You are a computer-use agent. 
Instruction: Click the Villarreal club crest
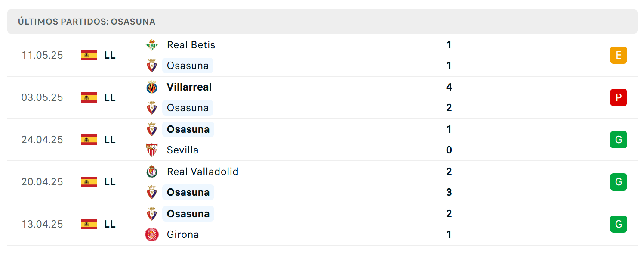tap(152, 87)
